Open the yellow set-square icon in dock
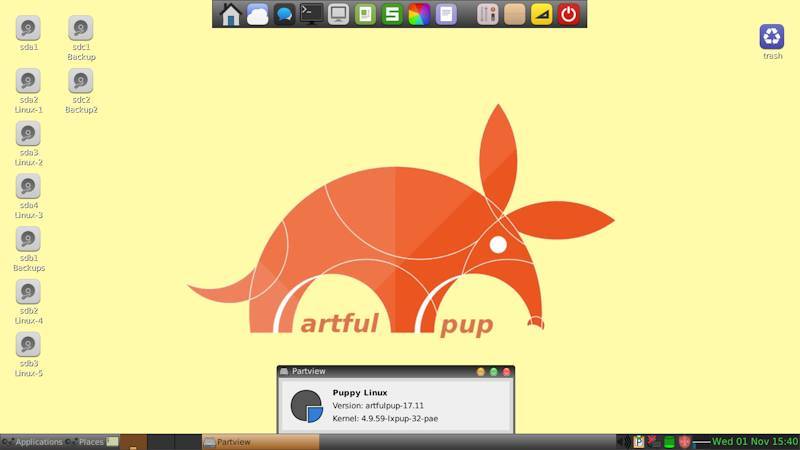 [541, 14]
